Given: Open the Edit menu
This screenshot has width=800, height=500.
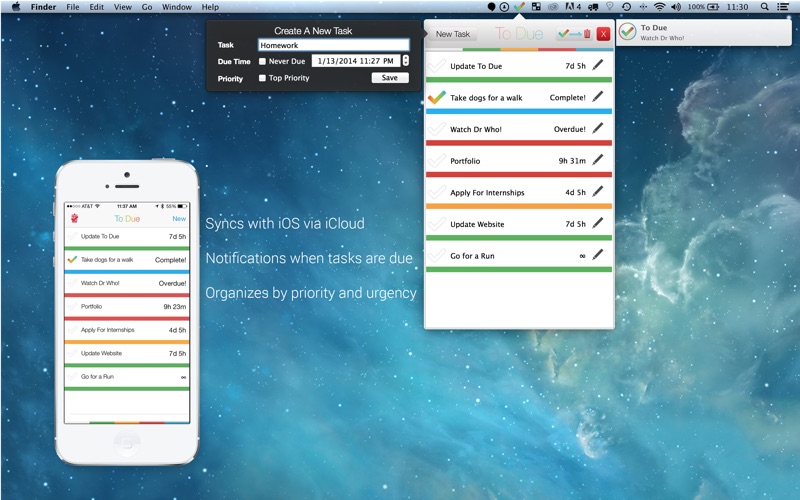Looking at the screenshot, I should tap(96, 7).
